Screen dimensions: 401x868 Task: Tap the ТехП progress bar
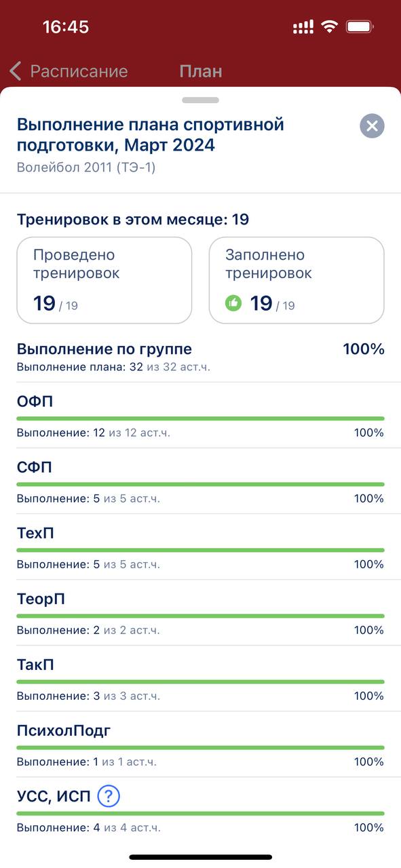coord(200,550)
